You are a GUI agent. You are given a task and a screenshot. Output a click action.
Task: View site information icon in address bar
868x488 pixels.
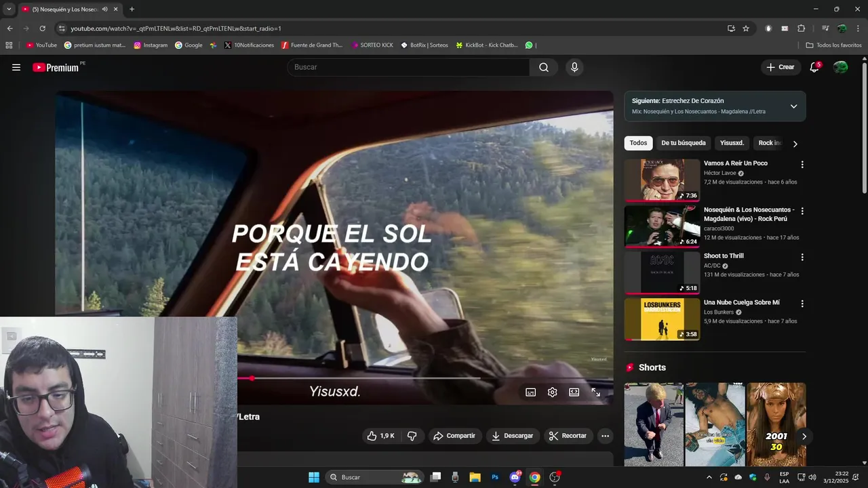coord(62,28)
